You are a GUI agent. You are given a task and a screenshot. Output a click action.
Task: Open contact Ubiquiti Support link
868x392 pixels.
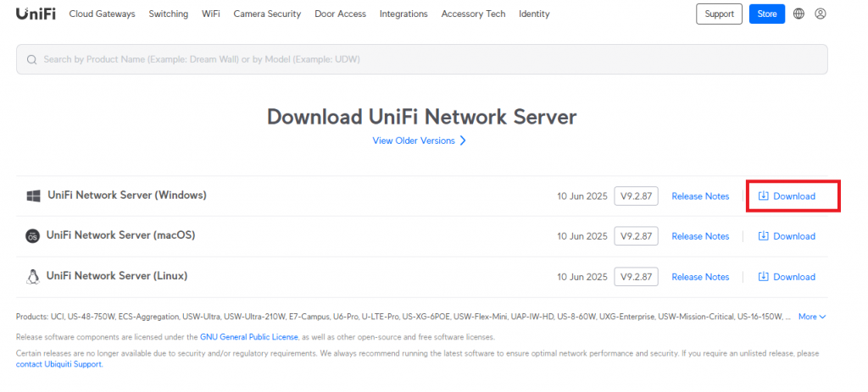58,364
